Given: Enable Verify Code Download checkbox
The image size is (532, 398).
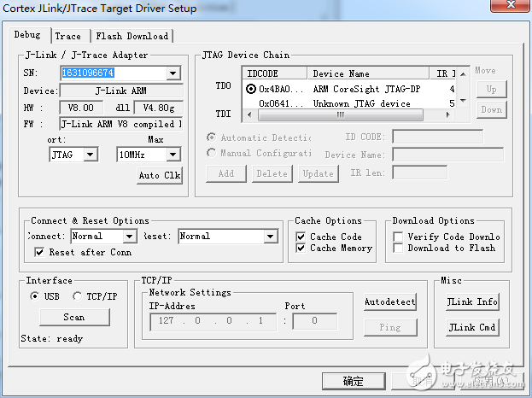Looking at the screenshot, I should coord(398,237).
